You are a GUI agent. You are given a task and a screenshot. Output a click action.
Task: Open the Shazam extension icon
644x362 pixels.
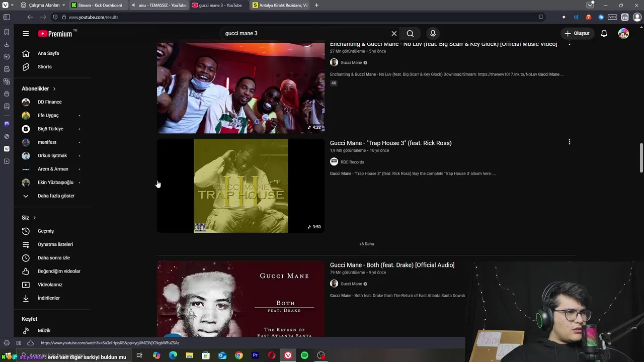point(601,17)
